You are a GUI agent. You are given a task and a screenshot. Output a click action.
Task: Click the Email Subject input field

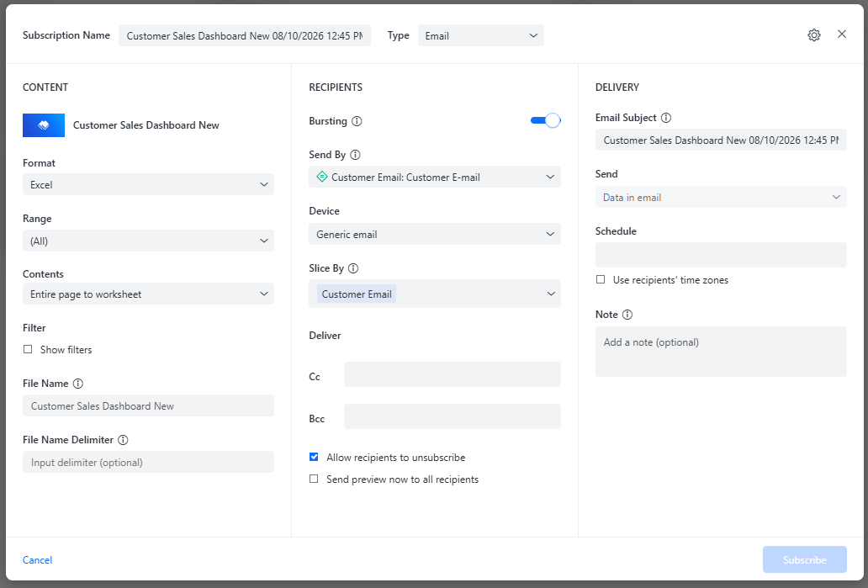(x=721, y=140)
